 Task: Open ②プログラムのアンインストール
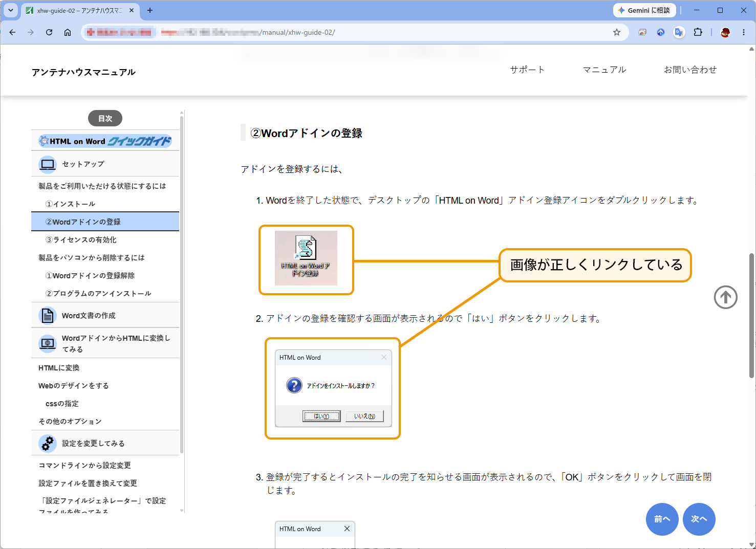98,294
